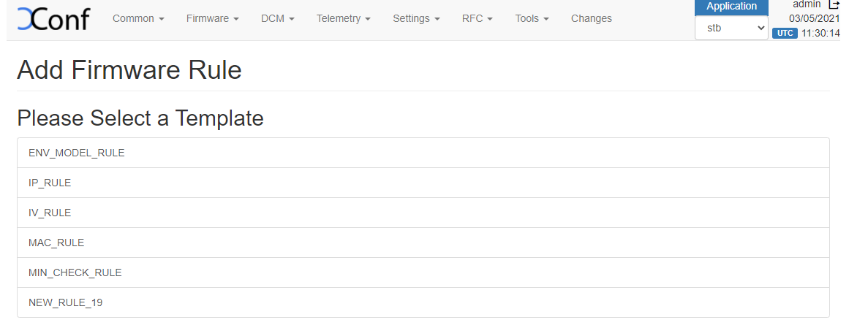
Task: Click the Application label button
Action: tap(731, 7)
